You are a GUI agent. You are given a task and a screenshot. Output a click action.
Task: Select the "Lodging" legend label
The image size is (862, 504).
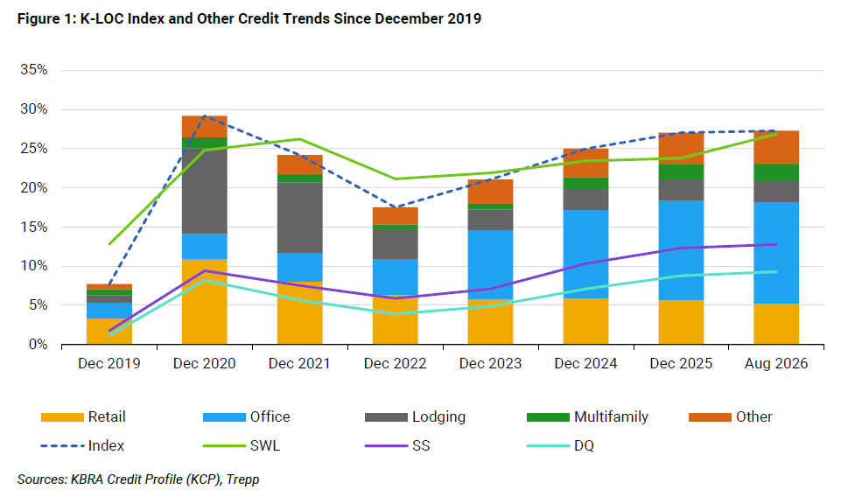click(438, 417)
